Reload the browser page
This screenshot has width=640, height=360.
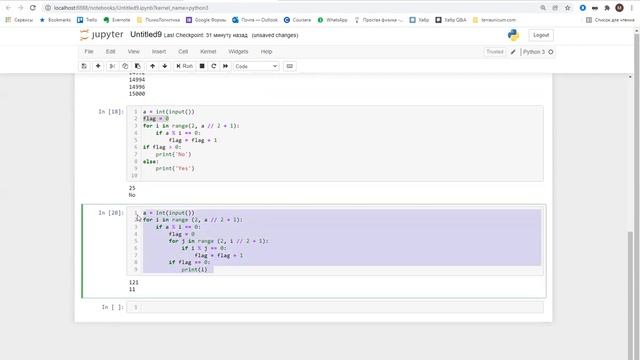33,8
